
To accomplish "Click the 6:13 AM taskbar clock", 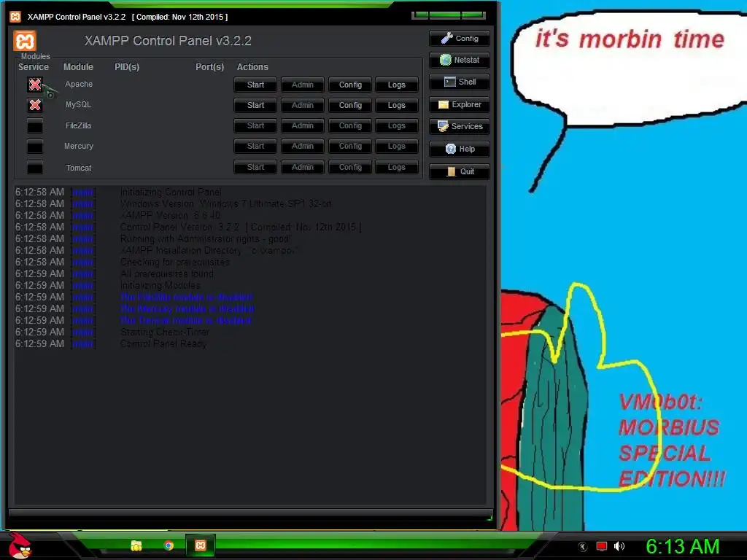I will 683,546.
